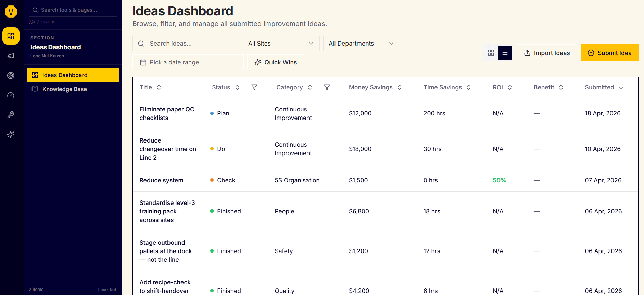644x295 pixels.
Task: Click the lightbulb app logo icon
Action: coord(11,12)
